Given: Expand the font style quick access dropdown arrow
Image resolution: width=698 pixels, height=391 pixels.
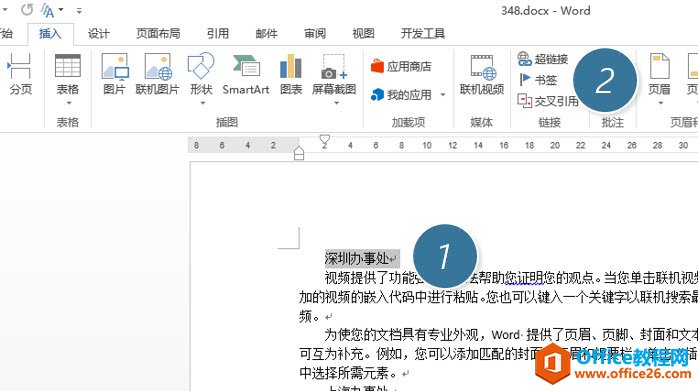Looking at the screenshot, I should (x=61, y=9).
